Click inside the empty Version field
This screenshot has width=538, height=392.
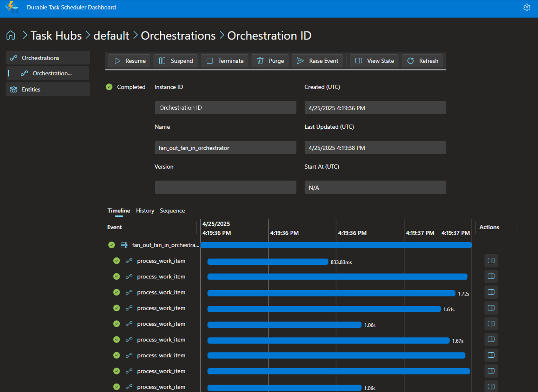point(225,187)
